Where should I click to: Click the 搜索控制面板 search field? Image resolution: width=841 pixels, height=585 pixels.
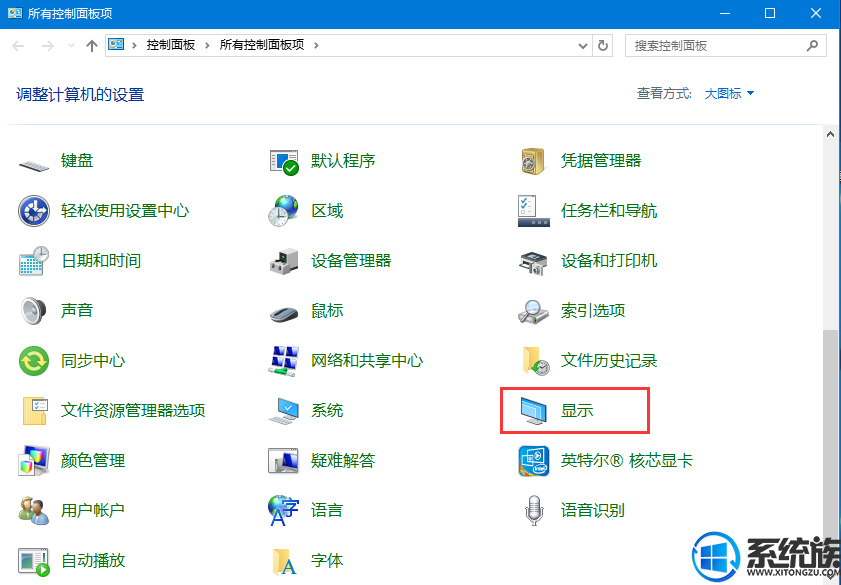coord(726,46)
